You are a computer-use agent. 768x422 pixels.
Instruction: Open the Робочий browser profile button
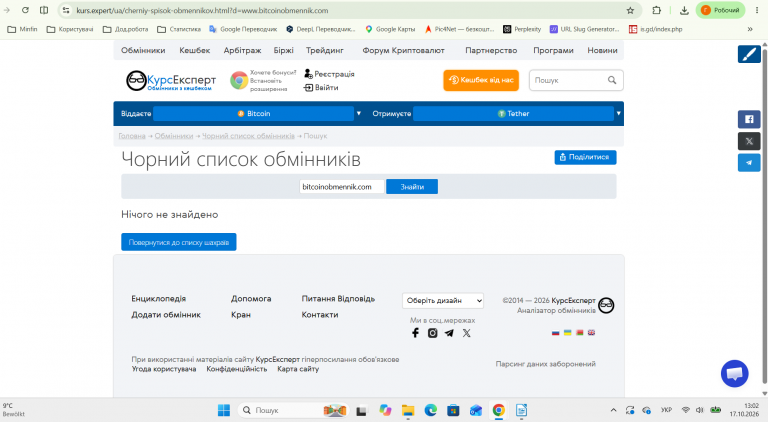point(720,10)
